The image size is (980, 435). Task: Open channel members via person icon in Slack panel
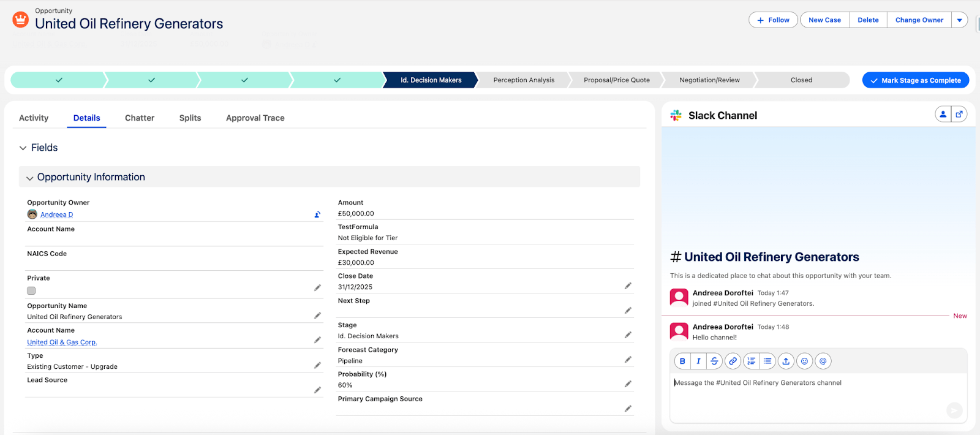[x=943, y=114]
